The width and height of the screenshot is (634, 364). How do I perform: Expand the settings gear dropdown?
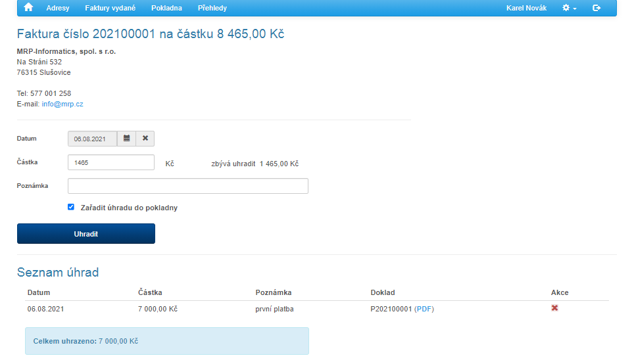tap(570, 8)
